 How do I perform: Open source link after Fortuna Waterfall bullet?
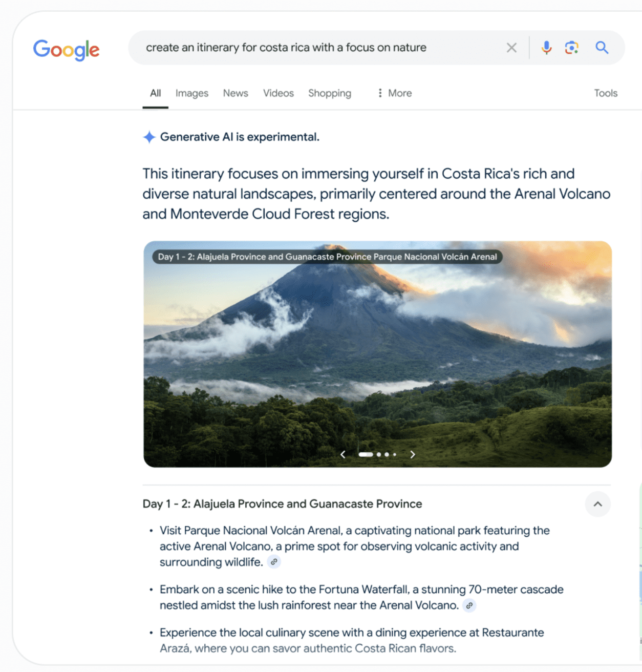click(x=469, y=605)
